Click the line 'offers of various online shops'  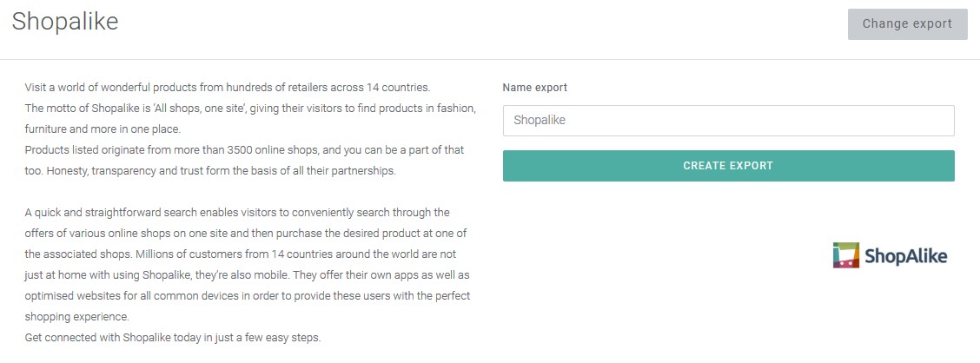(246, 233)
